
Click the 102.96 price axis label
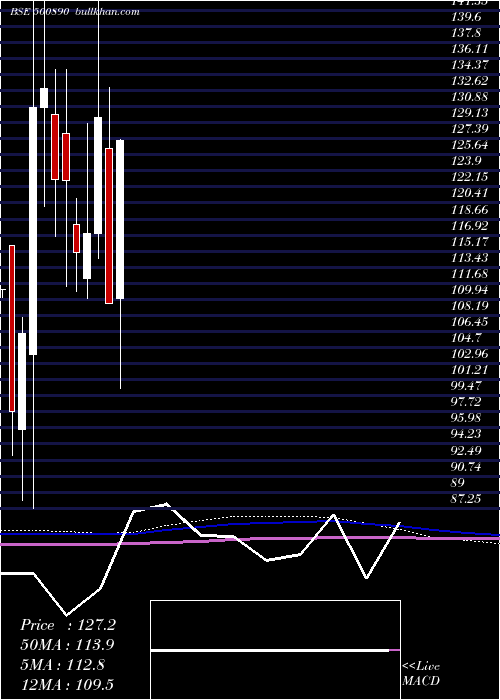tap(469, 354)
